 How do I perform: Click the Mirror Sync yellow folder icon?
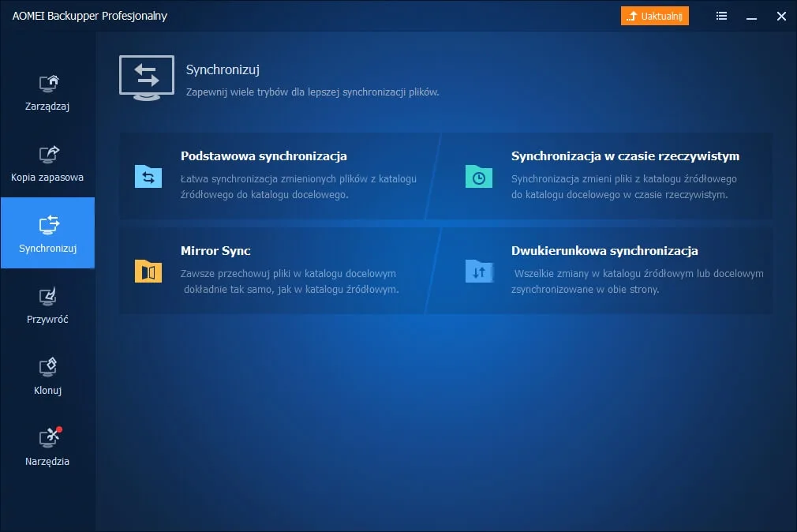148,272
